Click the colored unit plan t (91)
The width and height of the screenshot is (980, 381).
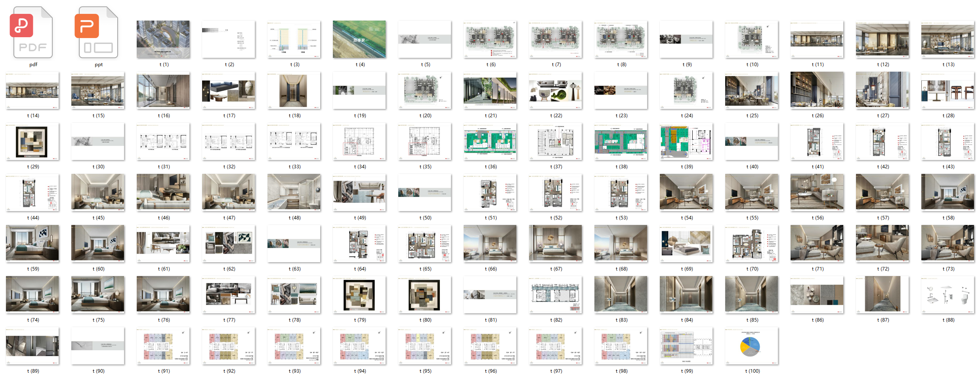(163, 346)
